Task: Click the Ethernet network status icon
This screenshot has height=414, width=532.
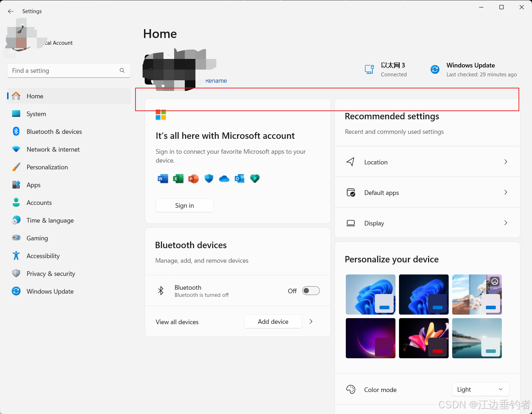Action: [369, 69]
